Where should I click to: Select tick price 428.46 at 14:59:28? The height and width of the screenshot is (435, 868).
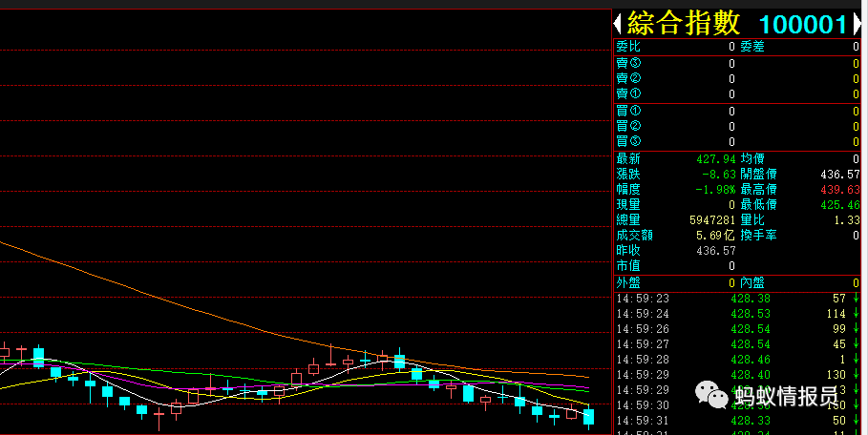point(751,360)
